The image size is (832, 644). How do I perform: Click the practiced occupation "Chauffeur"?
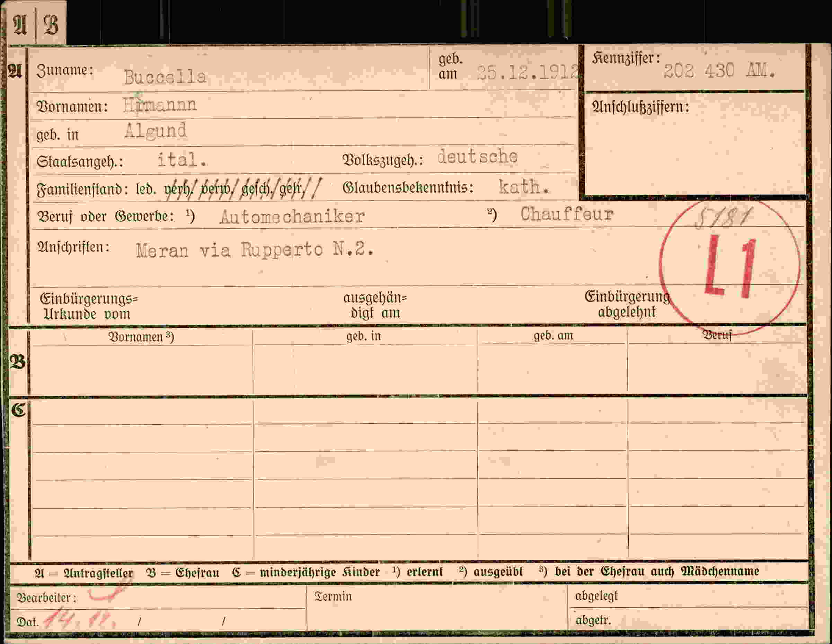[x=567, y=214]
